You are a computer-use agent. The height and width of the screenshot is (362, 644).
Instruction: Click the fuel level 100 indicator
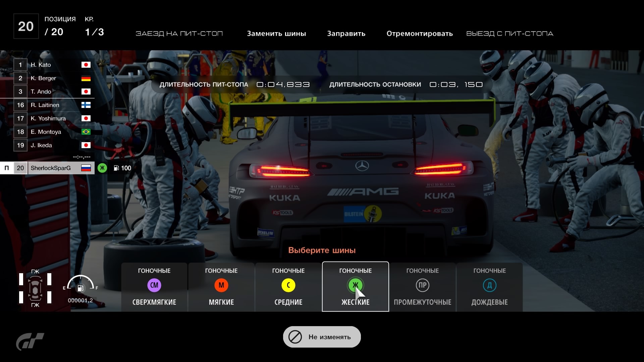click(x=123, y=168)
